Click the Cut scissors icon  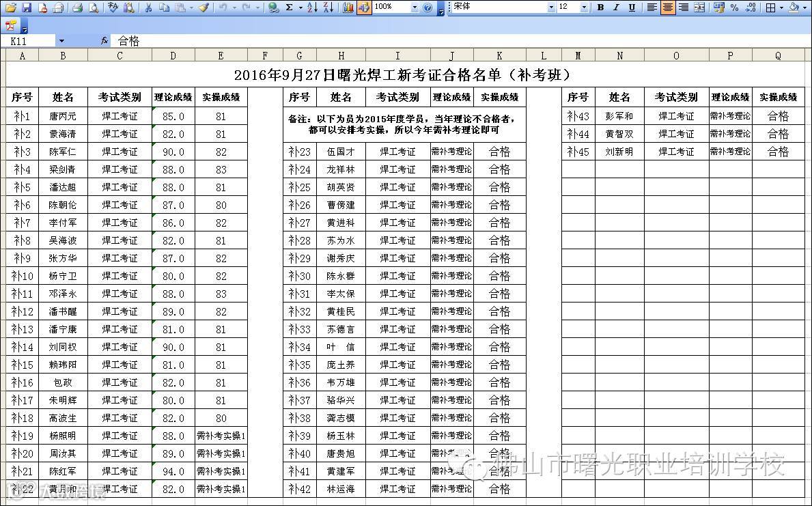coord(149,8)
